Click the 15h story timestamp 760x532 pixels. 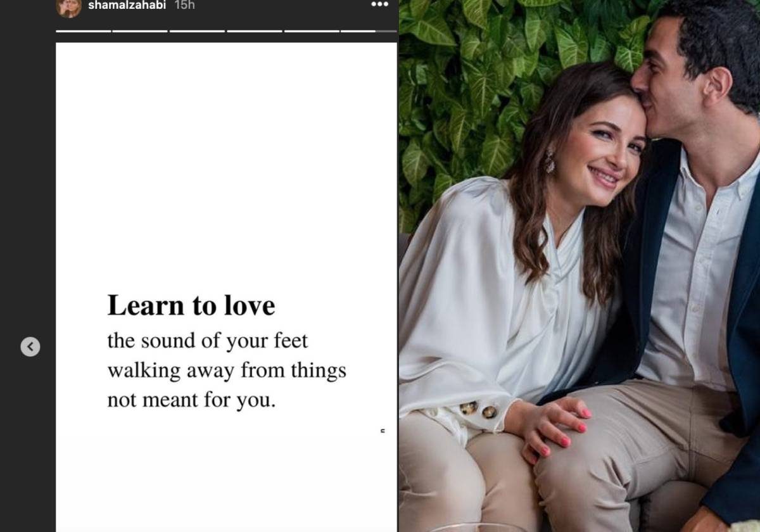(184, 5)
